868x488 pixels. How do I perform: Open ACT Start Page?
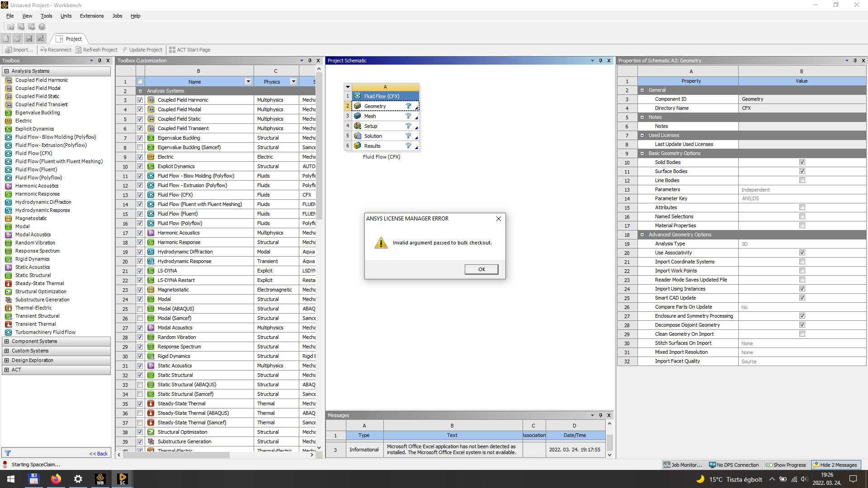pyautogui.click(x=189, y=50)
